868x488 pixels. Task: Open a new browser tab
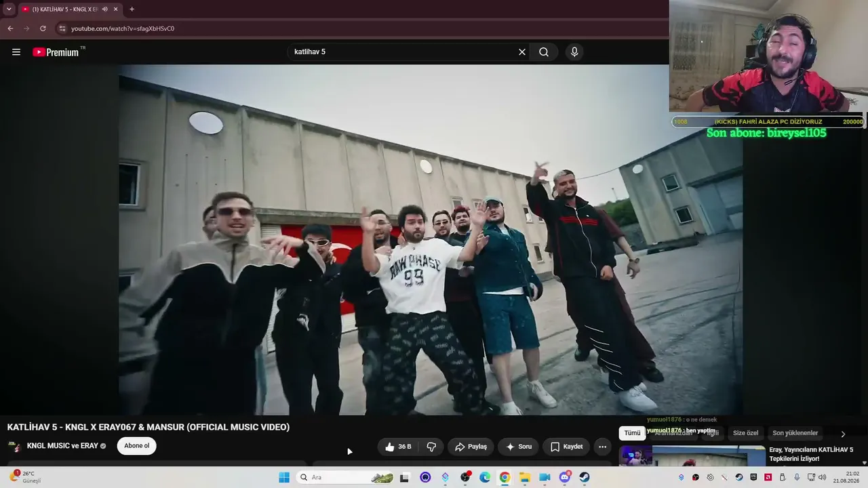(x=132, y=9)
